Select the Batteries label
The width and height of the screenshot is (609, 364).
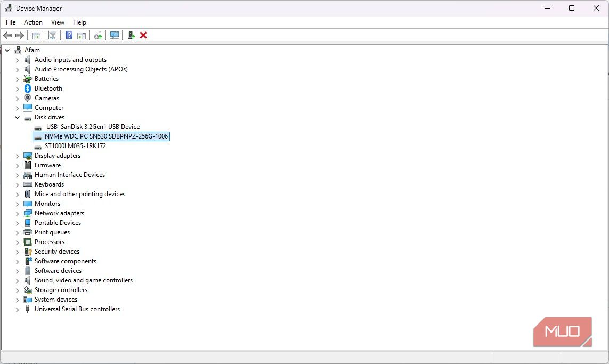tap(46, 79)
